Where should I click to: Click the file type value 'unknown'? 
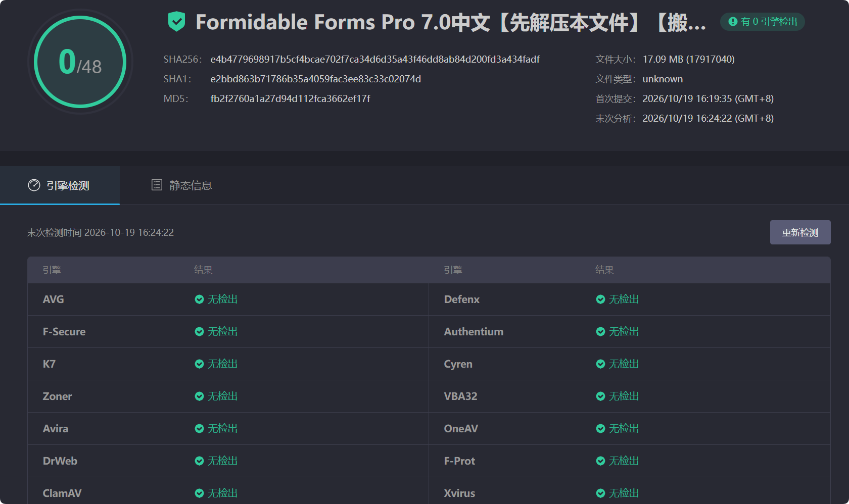[x=663, y=79]
